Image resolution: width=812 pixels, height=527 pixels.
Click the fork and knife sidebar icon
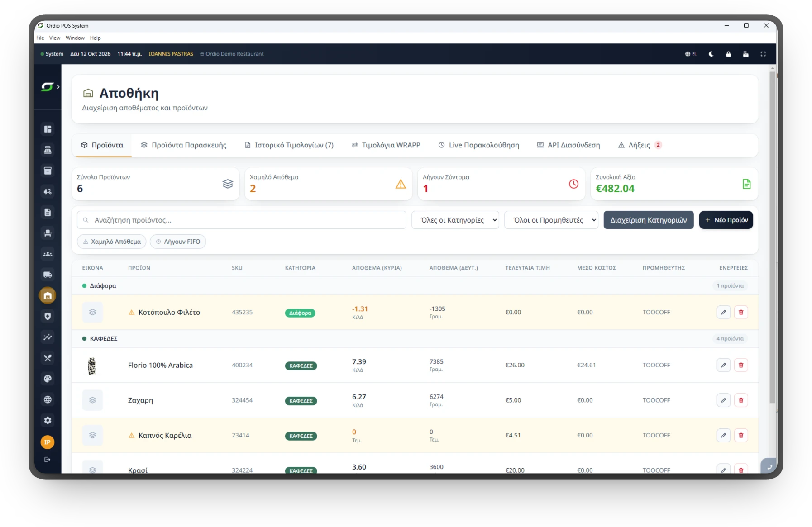tap(48, 358)
